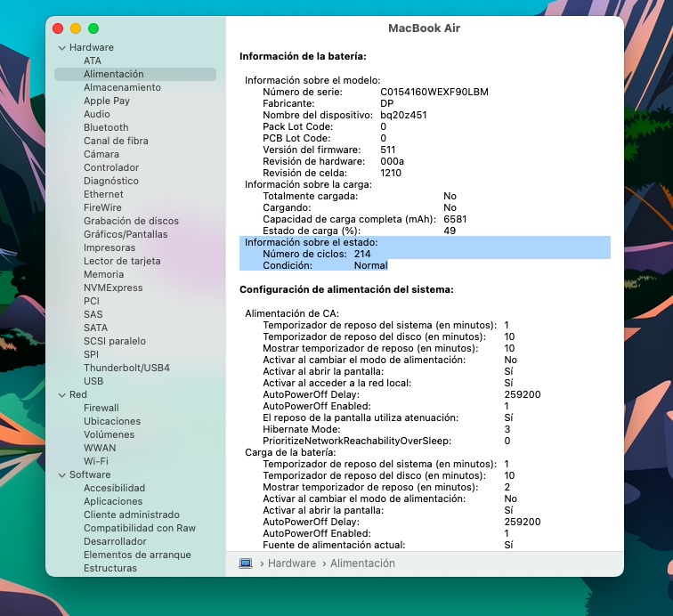Image resolution: width=673 pixels, height=616 pixels.
Task: Click Alimentación in the bottom path bar
Action: pos(364,563)
